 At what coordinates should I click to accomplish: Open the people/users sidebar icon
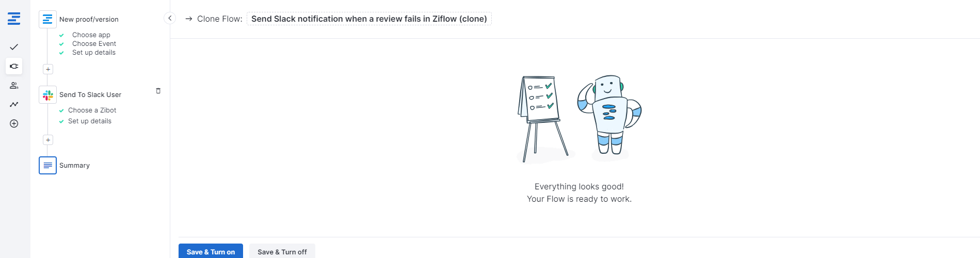coord(14,85)
